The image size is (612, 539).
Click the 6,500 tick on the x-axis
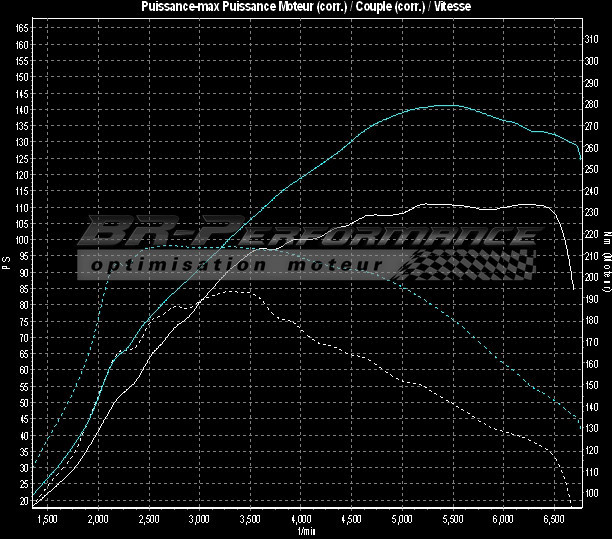click(x=554, y=520)
